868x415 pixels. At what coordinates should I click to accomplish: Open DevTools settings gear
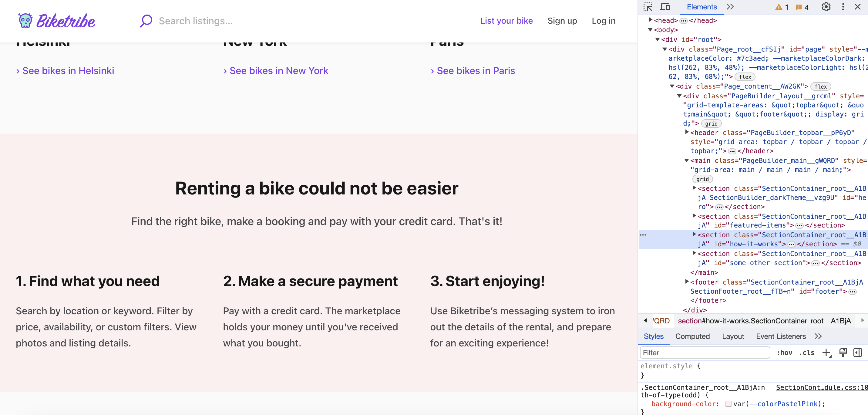[826, 7]
